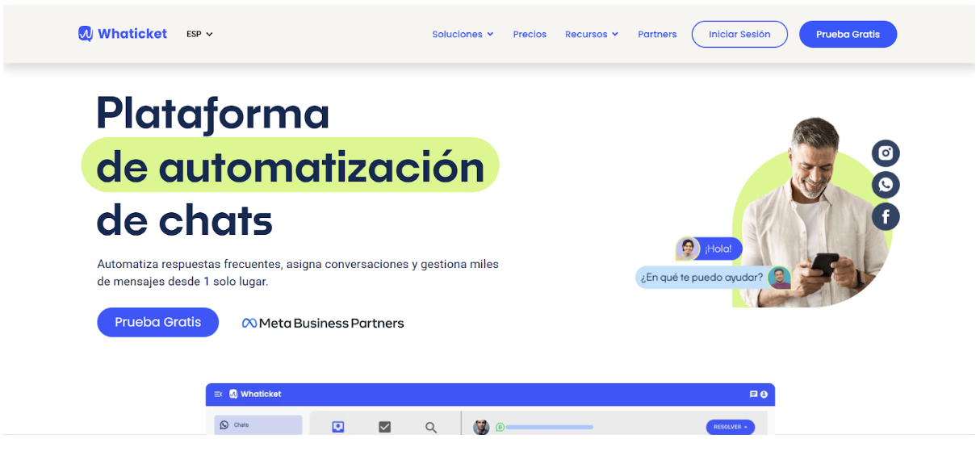Click the search magnifier in app preview

tap(431, 427)
